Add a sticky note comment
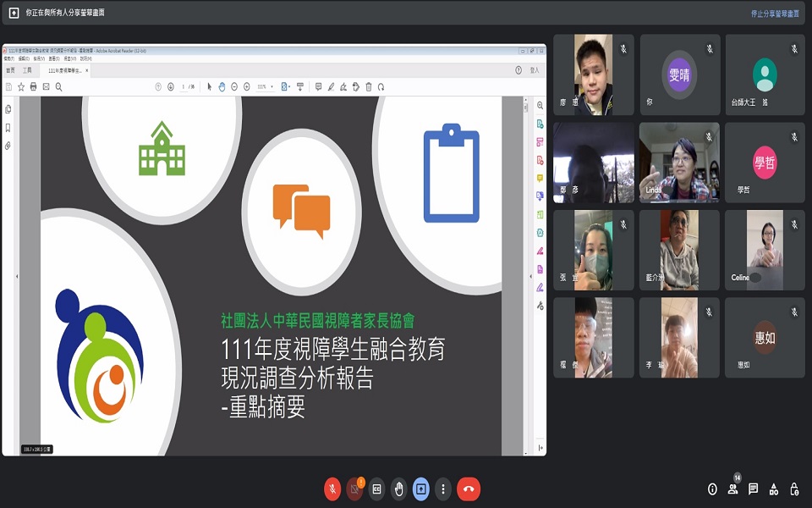Viewport: 812px width, 508px height. click(x=319, y=87)
